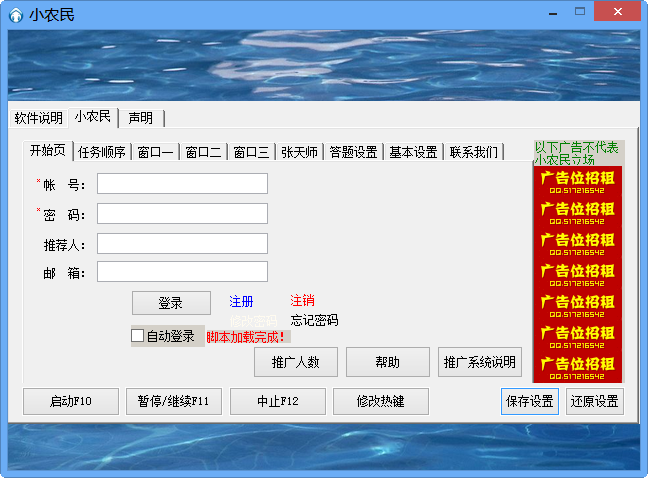Open 推广系统说明 button
The image size is (648, 478).
(x=479, y=362)
